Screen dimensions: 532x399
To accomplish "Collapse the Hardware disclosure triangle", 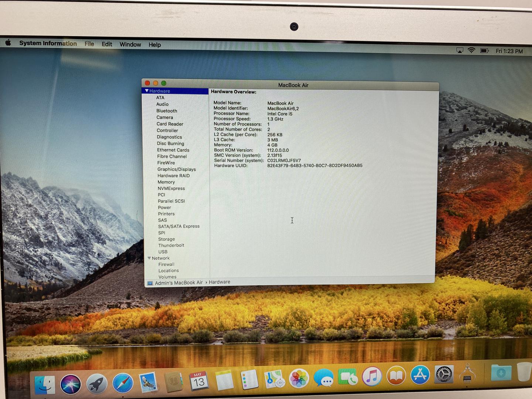I will (147, 91).
